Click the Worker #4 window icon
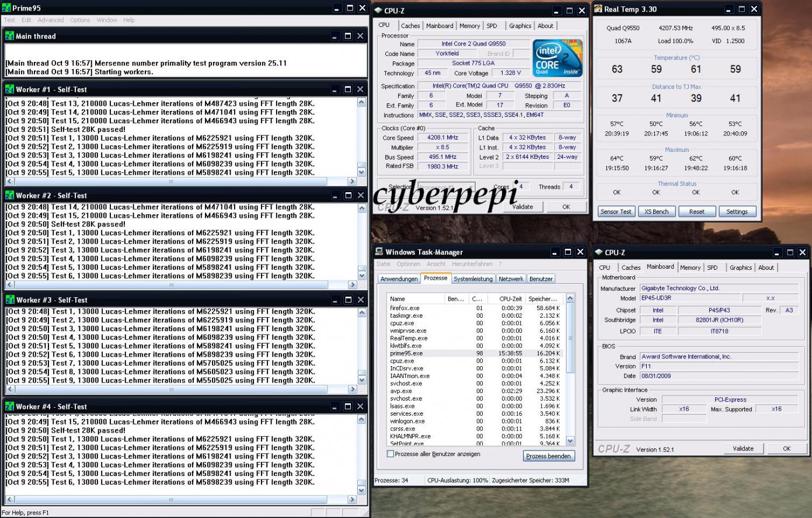The height and width of the screenshot is (518, 812). point(9,406)
